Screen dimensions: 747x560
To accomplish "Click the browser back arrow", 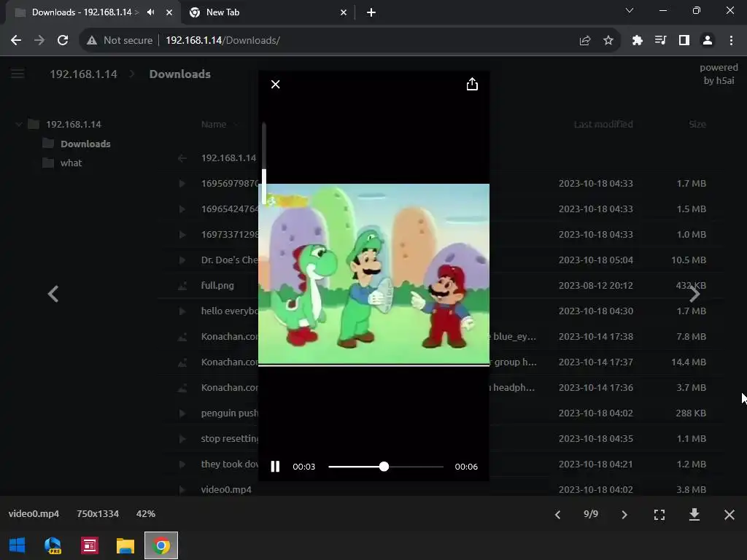I will coord(16,41).
